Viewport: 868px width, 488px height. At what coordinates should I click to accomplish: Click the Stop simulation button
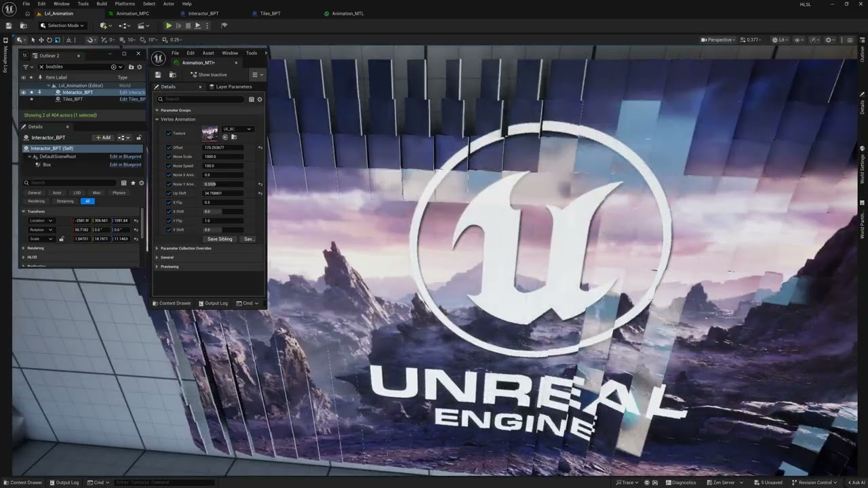pos(188,26)
